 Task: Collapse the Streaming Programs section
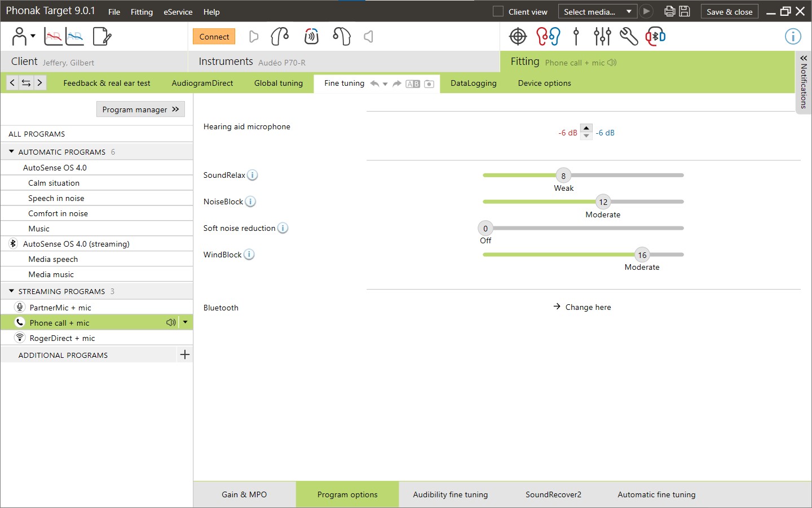[11, 291]
